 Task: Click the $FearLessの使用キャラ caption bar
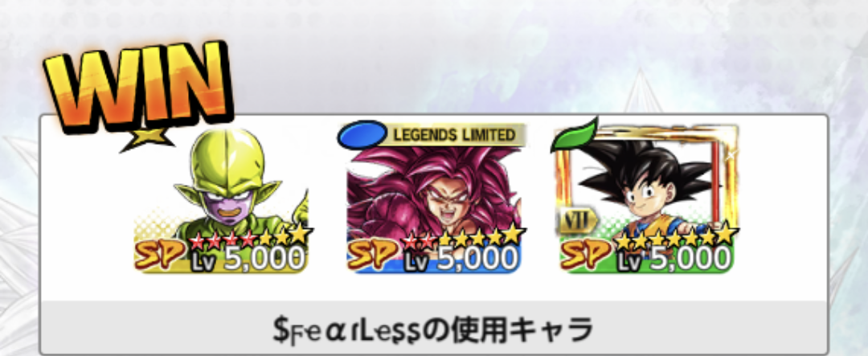coord(433,328)
